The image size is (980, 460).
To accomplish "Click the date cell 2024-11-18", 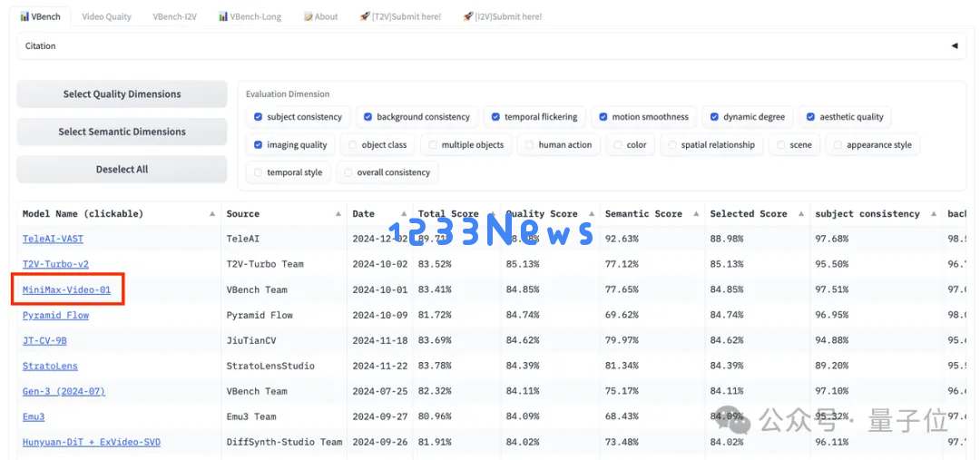I will [x=380, y=340].
